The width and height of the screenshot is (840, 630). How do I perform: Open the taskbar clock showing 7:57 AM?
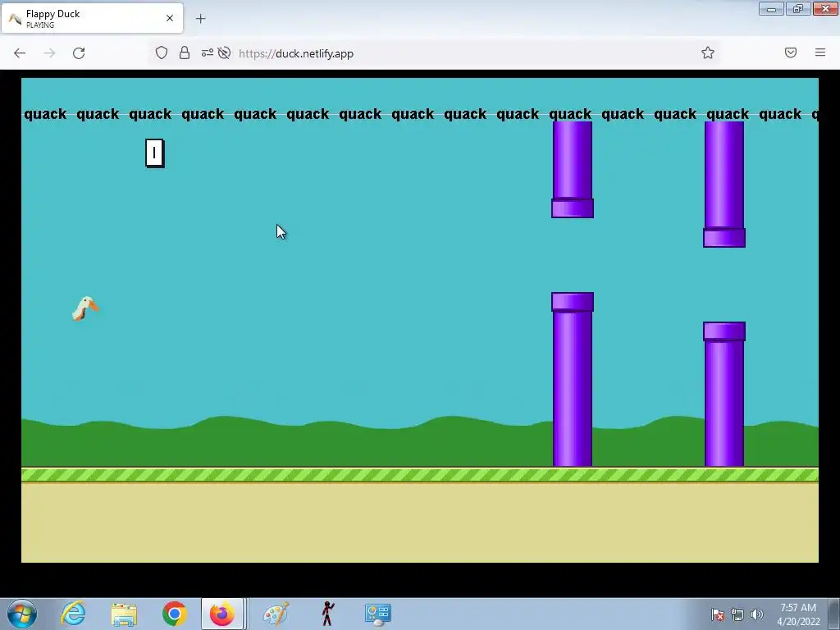(x=798, y=614)
